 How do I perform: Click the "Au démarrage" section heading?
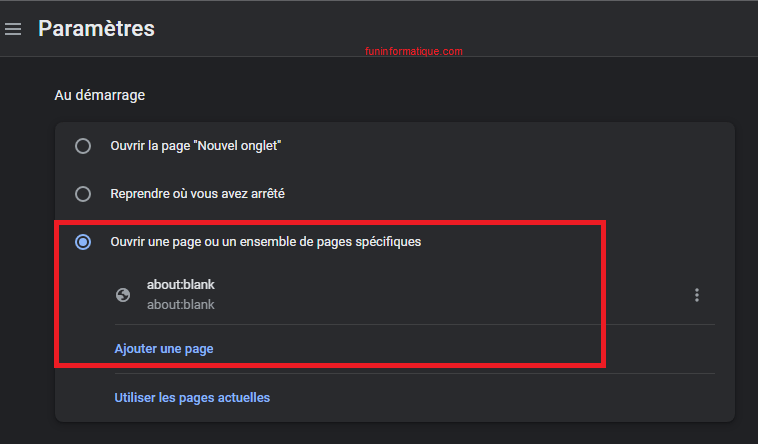click(100, 96)
